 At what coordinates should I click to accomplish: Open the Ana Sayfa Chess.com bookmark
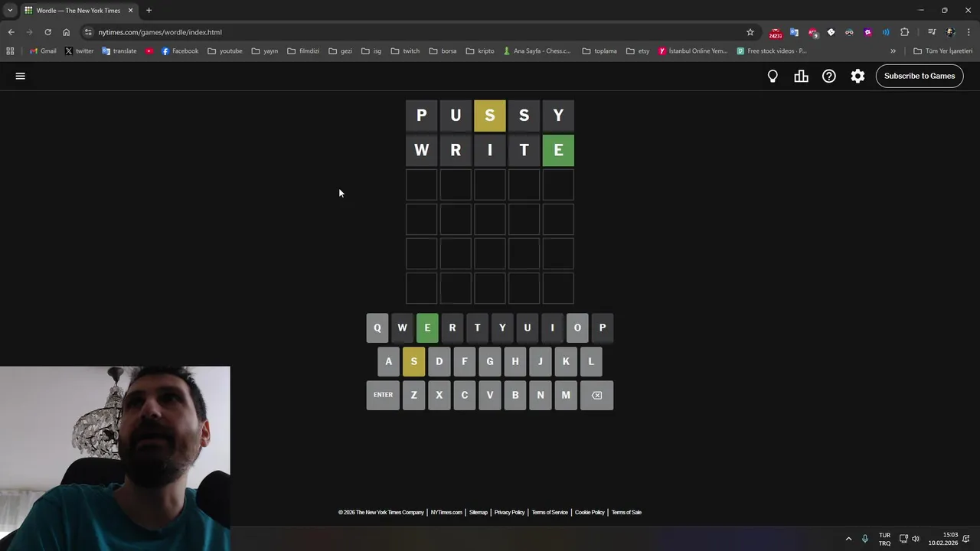coord(537,51)
